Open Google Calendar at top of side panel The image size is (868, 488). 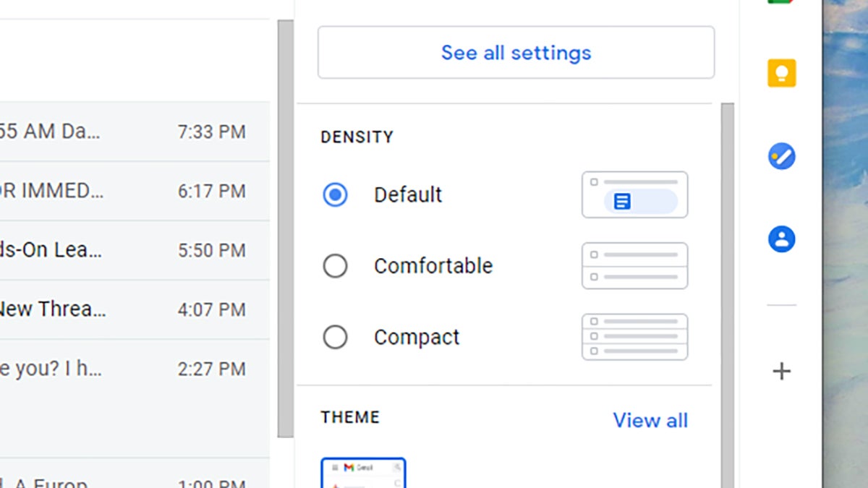tap(781, 4)
